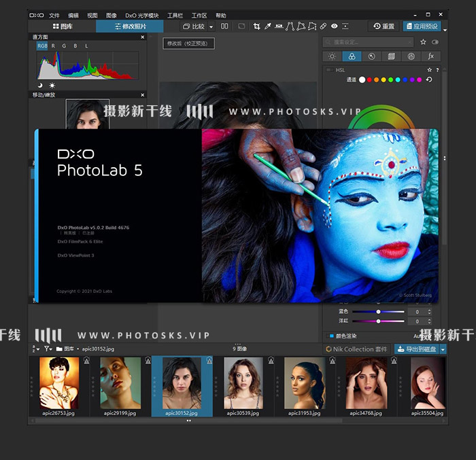Select the white all-channels HSL dot

coord(362,79)
